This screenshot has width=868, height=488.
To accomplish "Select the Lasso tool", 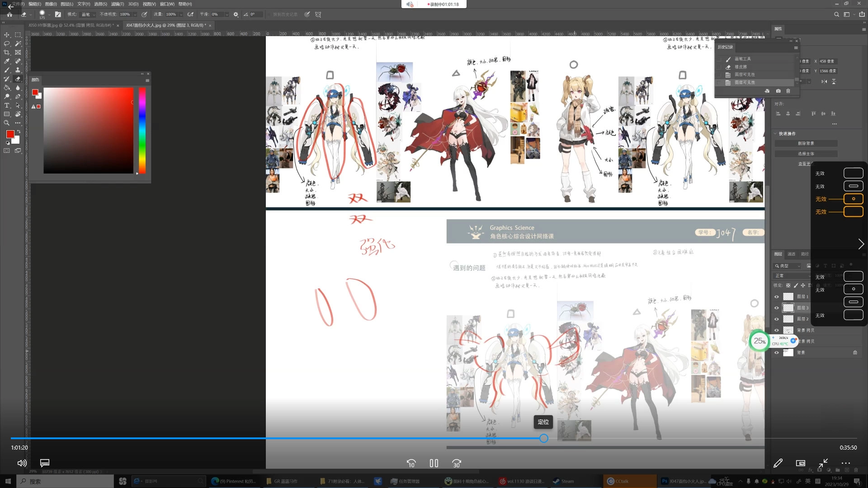I will [x=7, y=44].
